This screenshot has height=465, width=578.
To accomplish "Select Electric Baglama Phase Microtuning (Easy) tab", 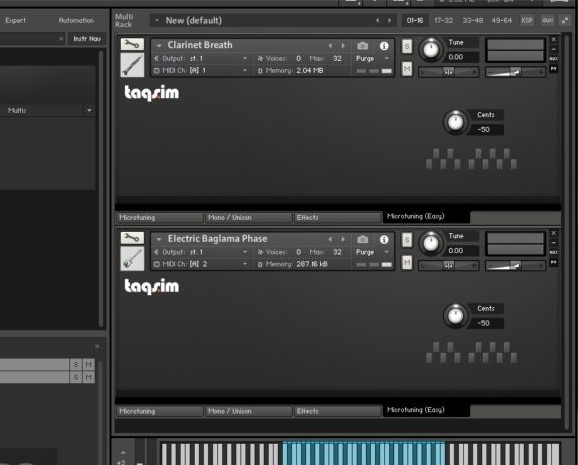I will click(x=426, y=410).
